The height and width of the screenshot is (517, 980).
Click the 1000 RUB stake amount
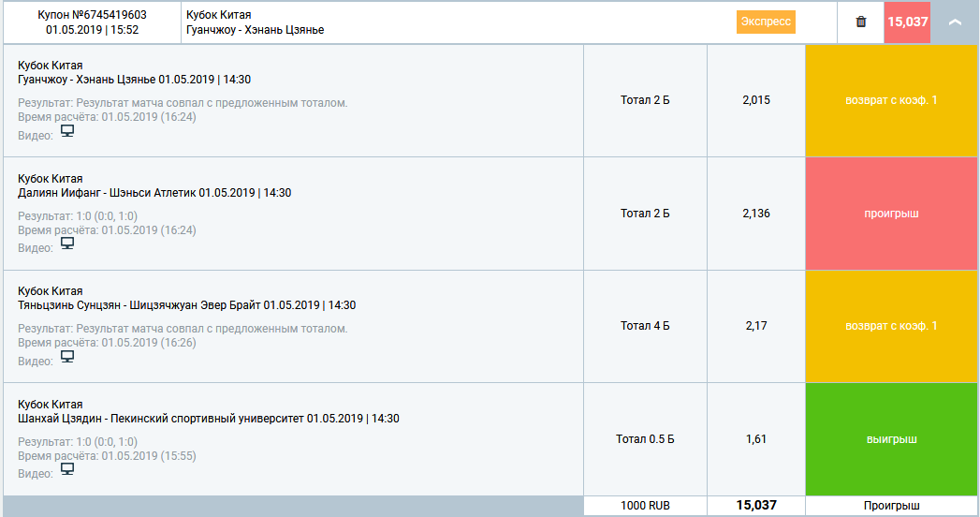click(645, 505)
